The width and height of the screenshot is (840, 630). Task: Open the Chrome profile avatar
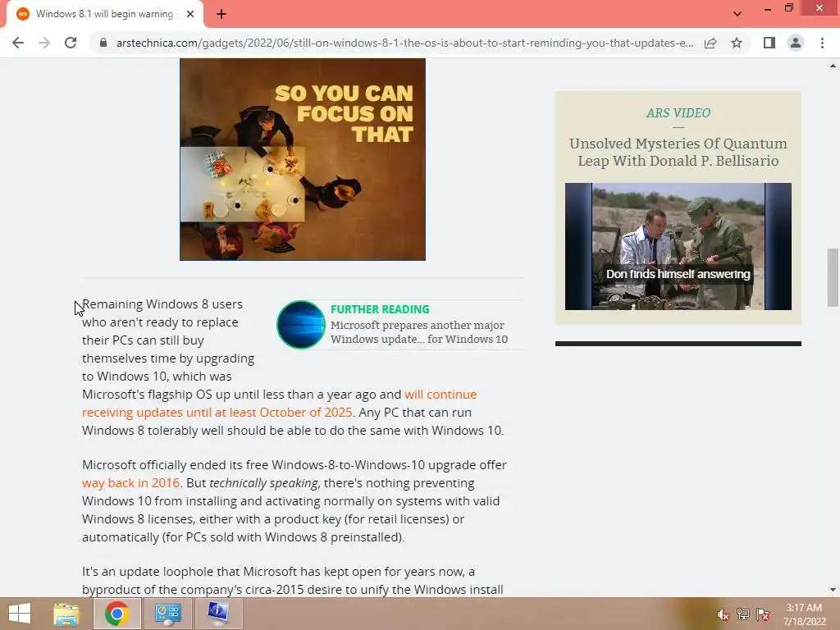[796, 43]
